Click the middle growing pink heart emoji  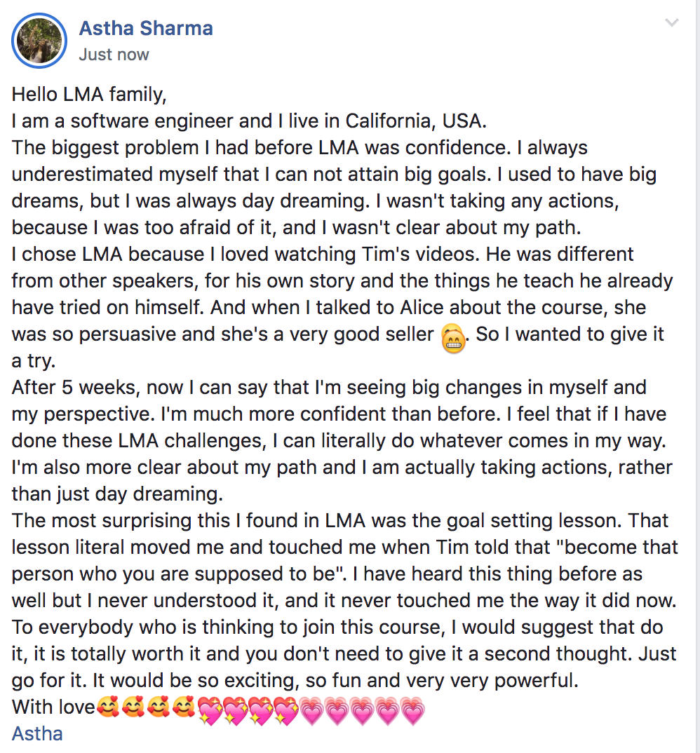[362, 711]
